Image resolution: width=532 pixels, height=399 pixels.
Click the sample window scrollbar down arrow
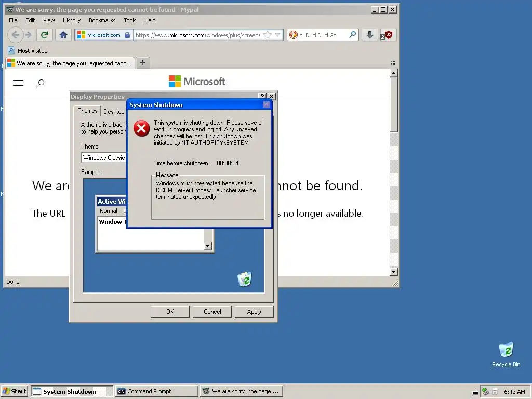(x=208, y=246)
